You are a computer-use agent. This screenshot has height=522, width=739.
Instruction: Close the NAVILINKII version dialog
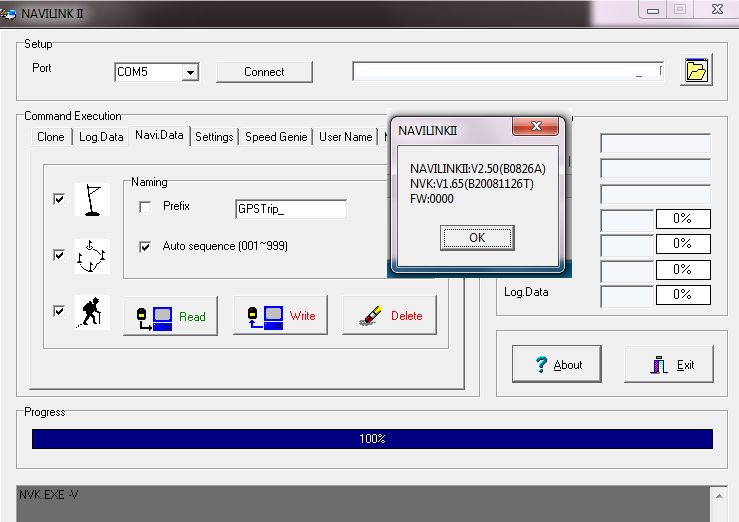point(536,126)
